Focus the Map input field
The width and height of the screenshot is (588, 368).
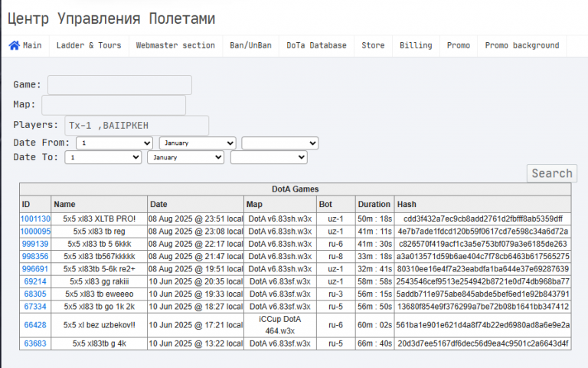[x=113, y=105]
